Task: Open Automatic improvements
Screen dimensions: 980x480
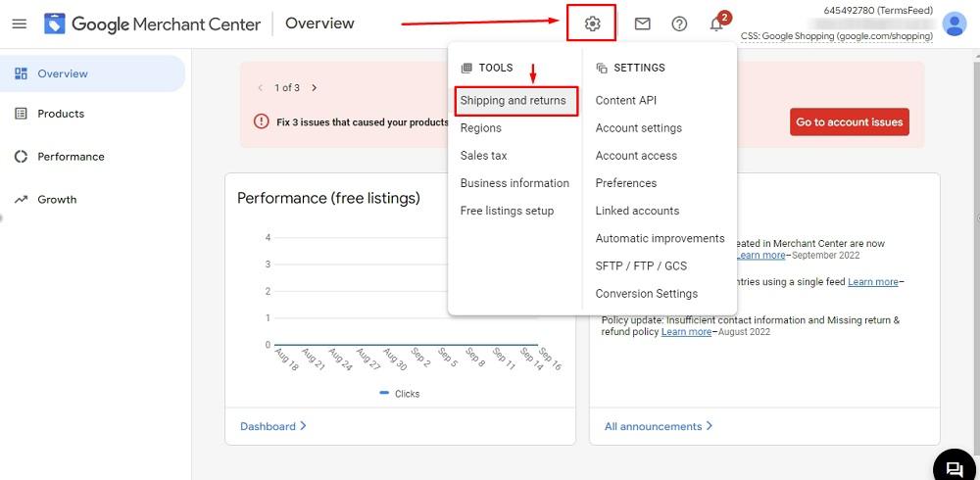Action: [x=660, y=238]
